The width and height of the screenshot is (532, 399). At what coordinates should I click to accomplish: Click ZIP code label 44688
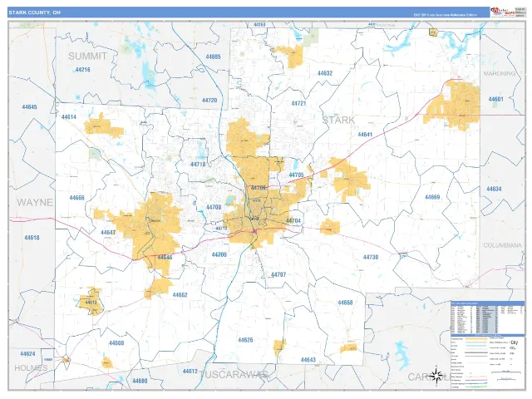pos(345,303)
